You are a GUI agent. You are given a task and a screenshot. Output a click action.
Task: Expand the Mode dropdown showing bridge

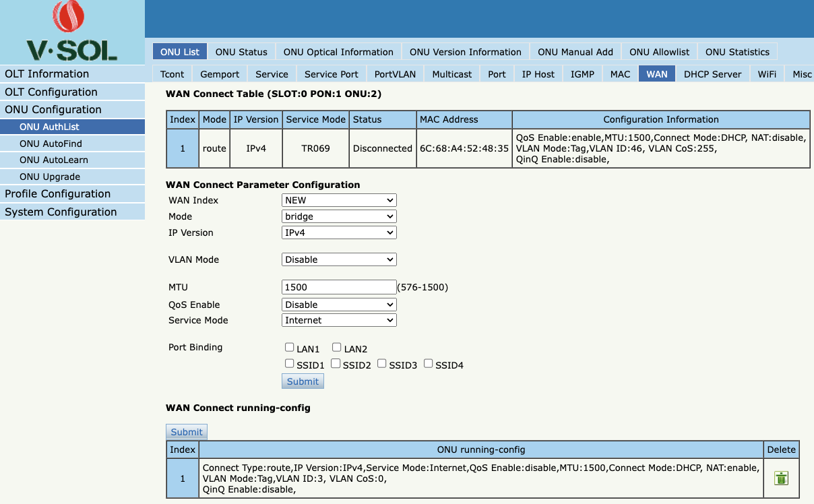tap(339, 216)
